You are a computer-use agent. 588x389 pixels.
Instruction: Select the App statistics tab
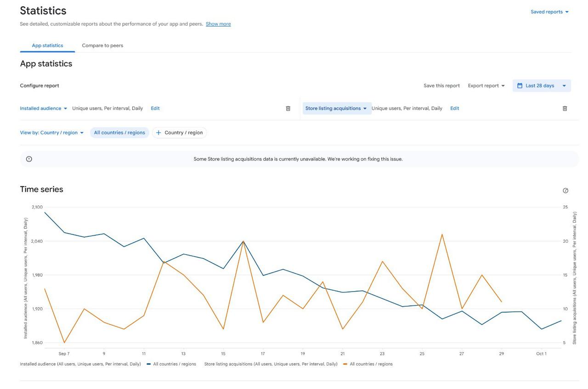pos(47,46)
